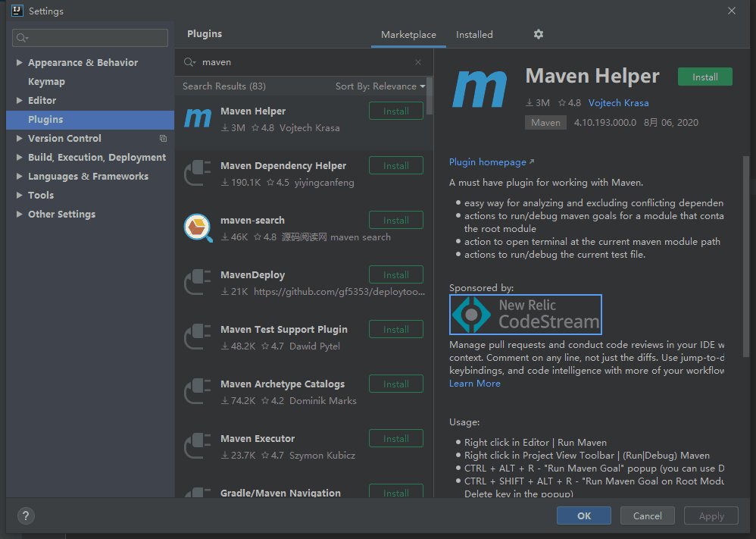Click the plugin search magnifier icon

(189, 62)
